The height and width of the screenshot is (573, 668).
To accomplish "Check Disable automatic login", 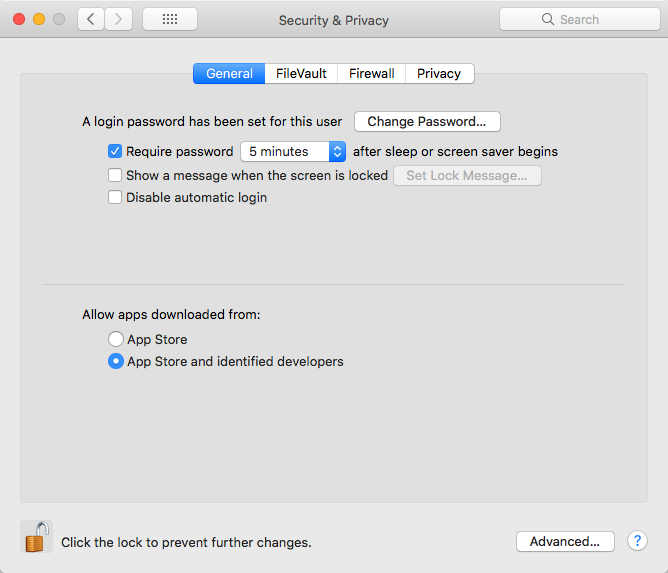I will pyautogui.click(x=115, y=197).
